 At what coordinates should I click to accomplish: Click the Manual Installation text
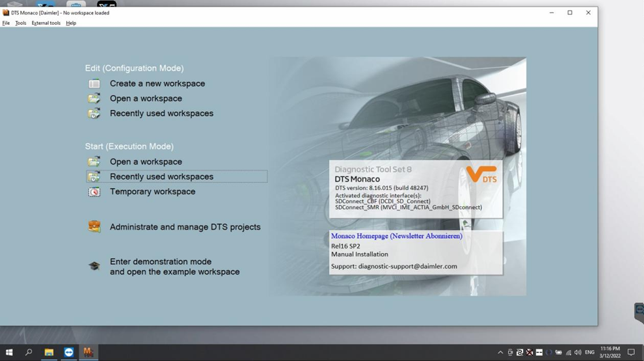359,254
